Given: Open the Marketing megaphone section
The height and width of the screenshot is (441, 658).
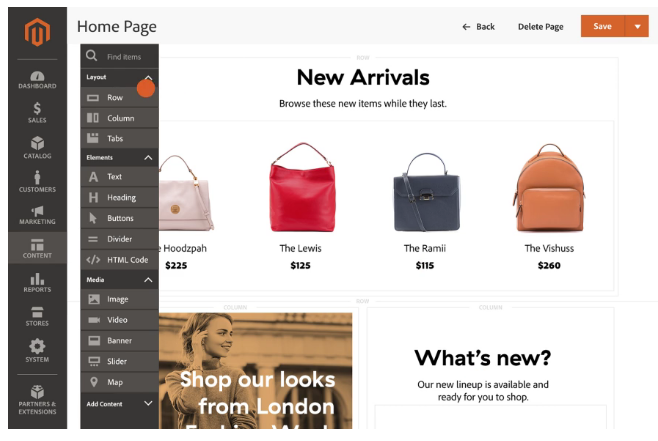Looking at the screenshot, I should pos(37,215).
